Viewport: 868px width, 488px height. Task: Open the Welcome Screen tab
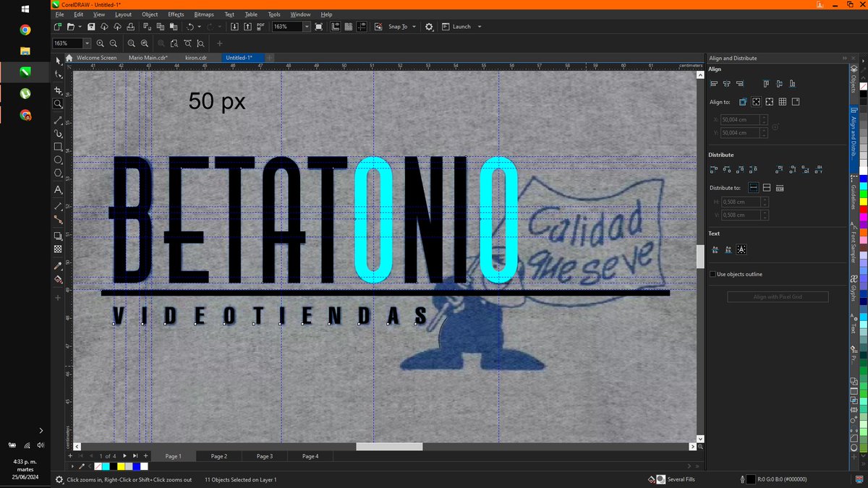pyautogui.click(x=96, y=57)
